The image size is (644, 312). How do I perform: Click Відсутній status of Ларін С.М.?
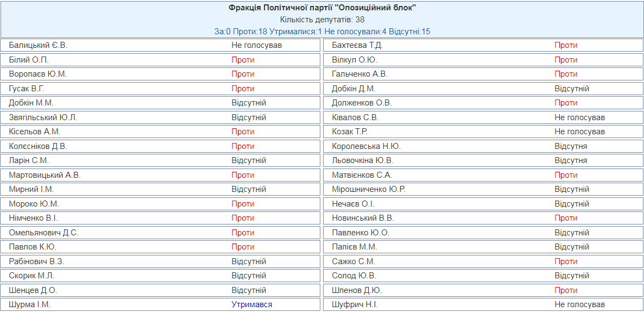click(x=249, y=161)
